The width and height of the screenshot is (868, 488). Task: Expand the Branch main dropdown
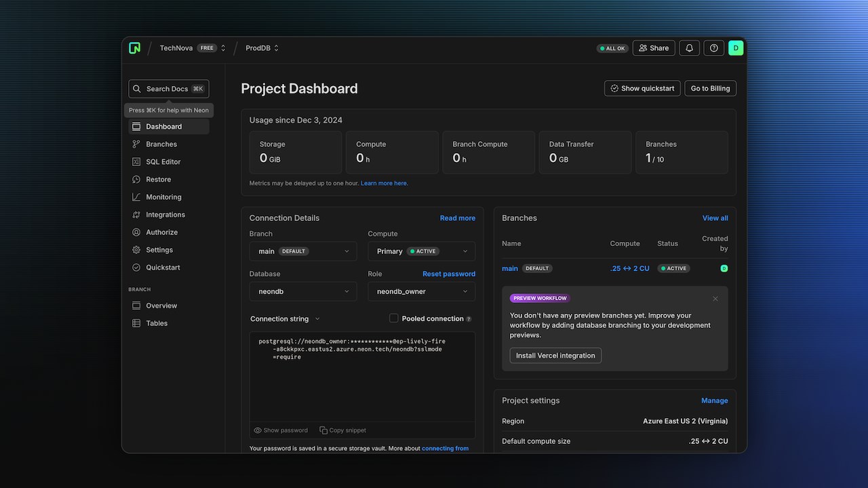pos(303,251)
